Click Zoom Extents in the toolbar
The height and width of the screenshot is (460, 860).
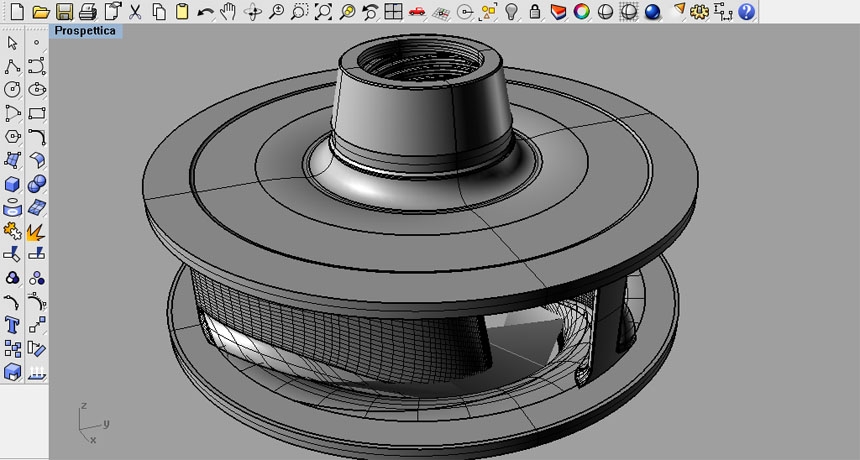point(323,11)
